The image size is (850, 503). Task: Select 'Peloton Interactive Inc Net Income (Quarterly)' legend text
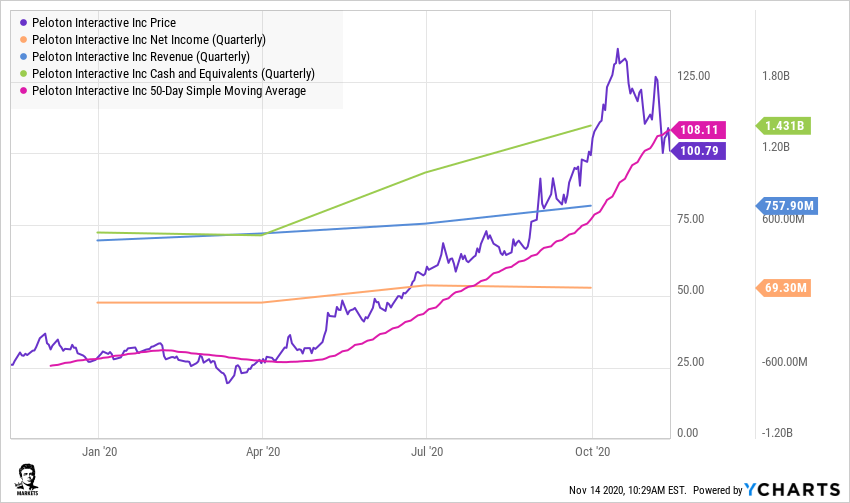149,40
